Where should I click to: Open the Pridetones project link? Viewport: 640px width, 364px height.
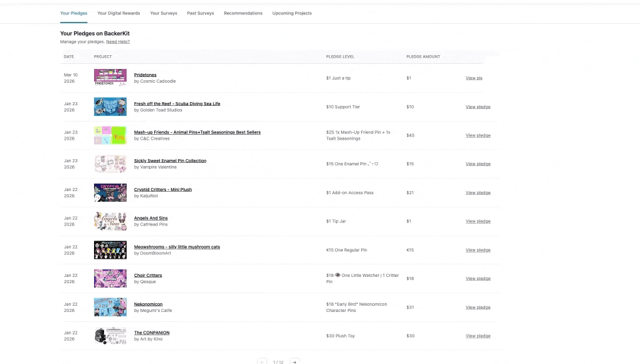pos(145,75)
